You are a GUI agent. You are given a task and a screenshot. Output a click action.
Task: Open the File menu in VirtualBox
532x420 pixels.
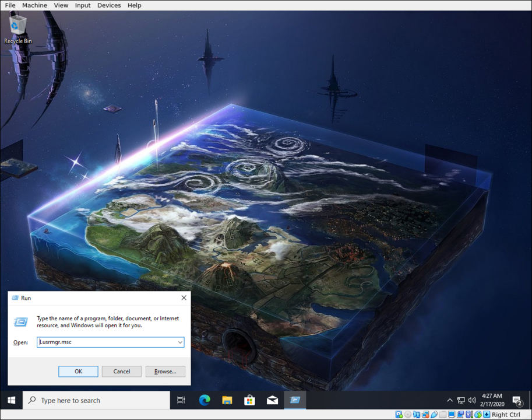pos(10,5)
